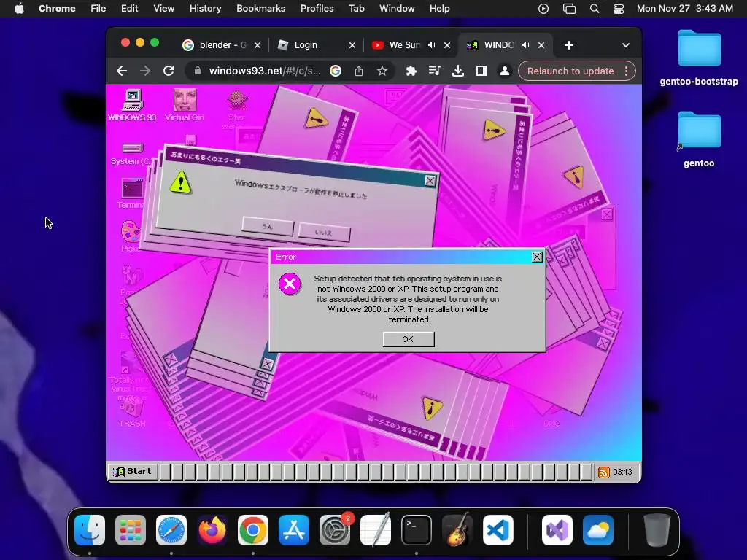Open Launchpad from the Dock
This screenshot has height=560, width=747.
[x=131, y=530]
